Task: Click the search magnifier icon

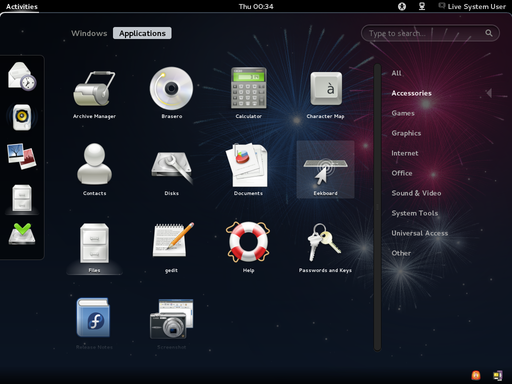Action: 489,33
